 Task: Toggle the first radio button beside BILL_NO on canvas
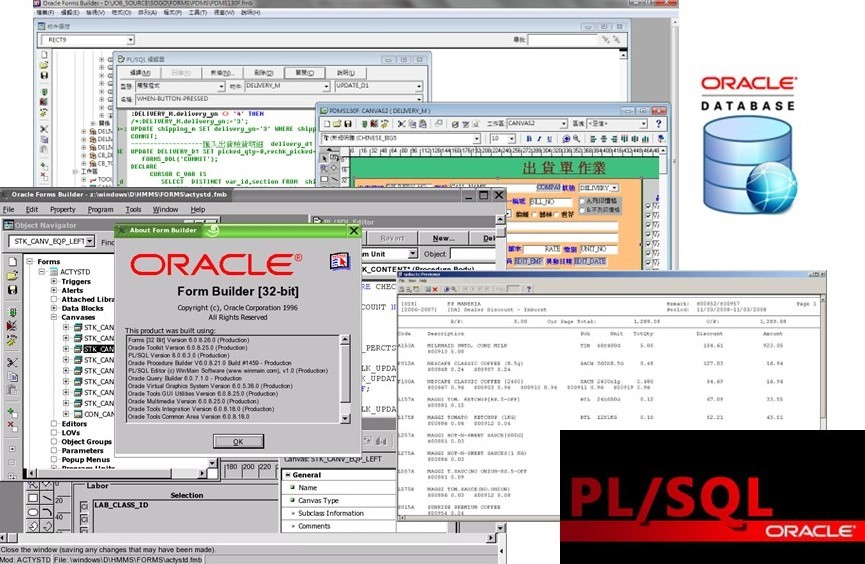point(582,201)
